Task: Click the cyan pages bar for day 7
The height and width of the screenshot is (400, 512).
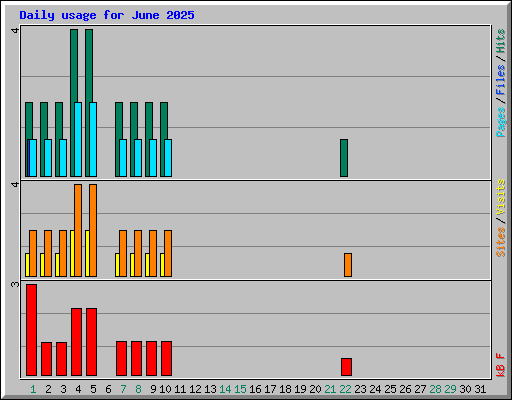Action: click(123, 158)
